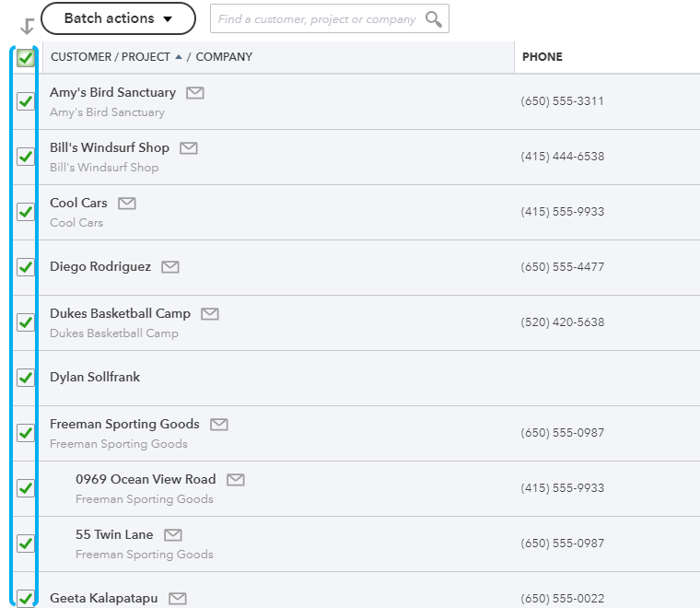Click the Company column header label
The height and width of the screenshot is (608, 700).
tap(224, 57)
